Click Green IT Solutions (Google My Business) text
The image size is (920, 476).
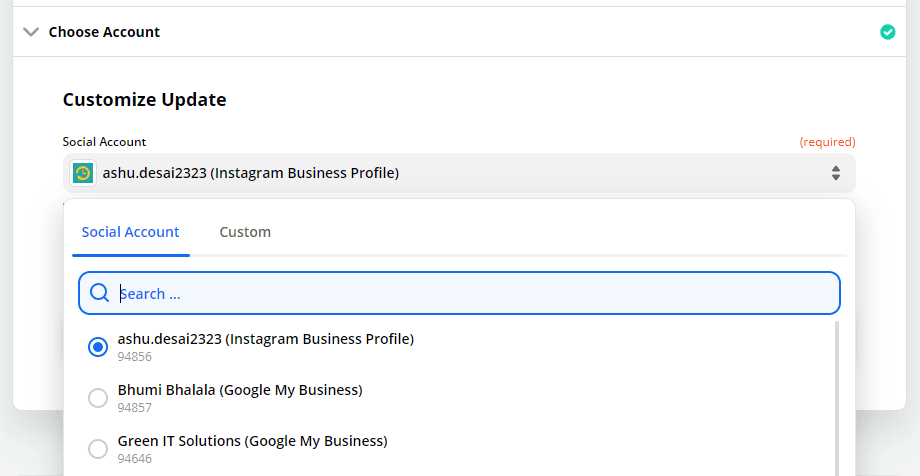(252, 441)
